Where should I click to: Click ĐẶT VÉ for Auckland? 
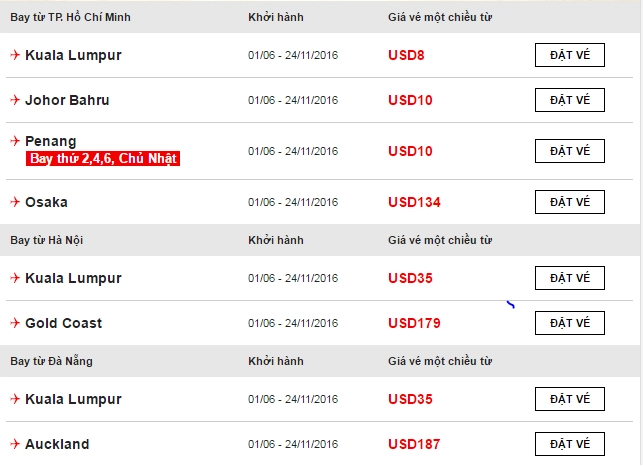[570, 444]
